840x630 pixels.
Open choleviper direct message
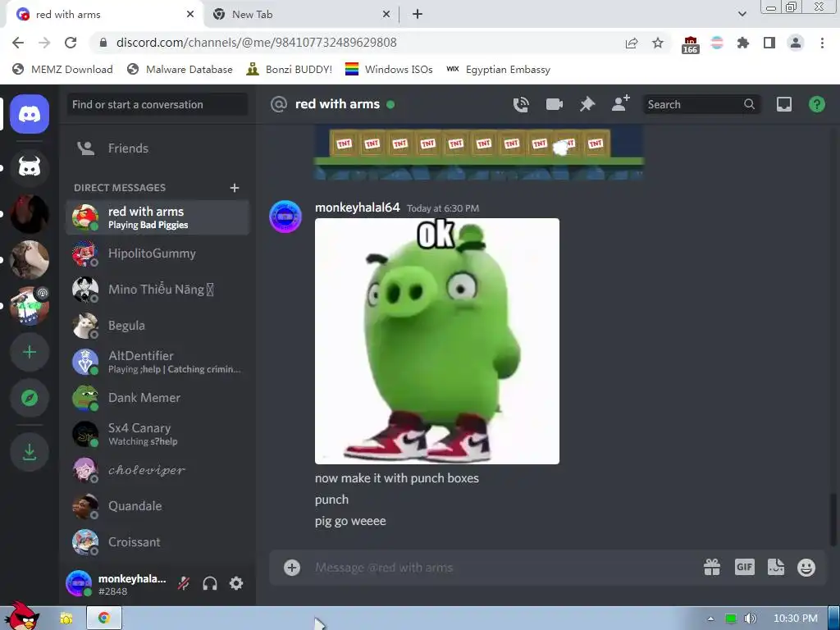157,470
